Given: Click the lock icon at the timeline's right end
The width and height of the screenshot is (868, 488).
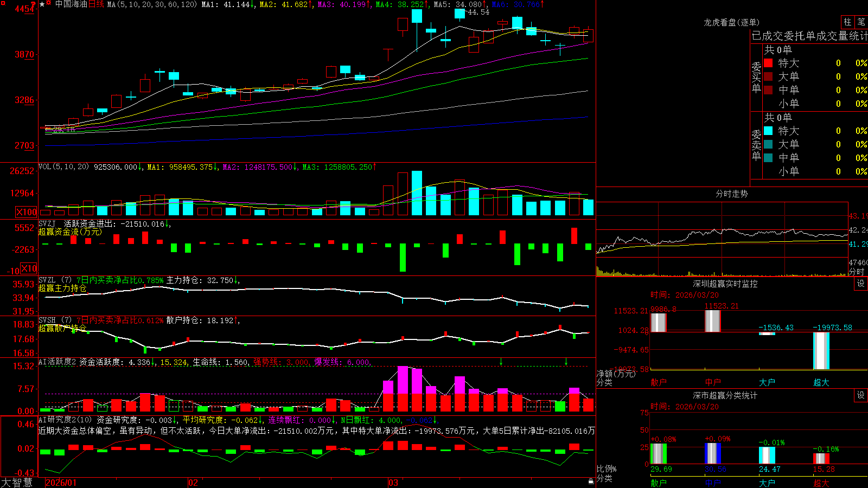Looking at the screenshot, I should point(591,481).
